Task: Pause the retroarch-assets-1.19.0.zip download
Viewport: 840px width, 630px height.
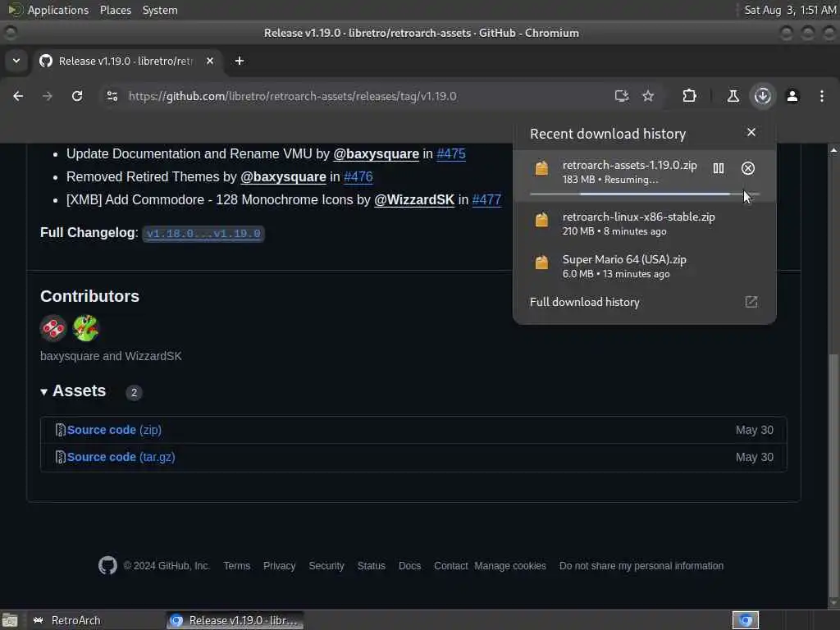Action: click(719, 168)
